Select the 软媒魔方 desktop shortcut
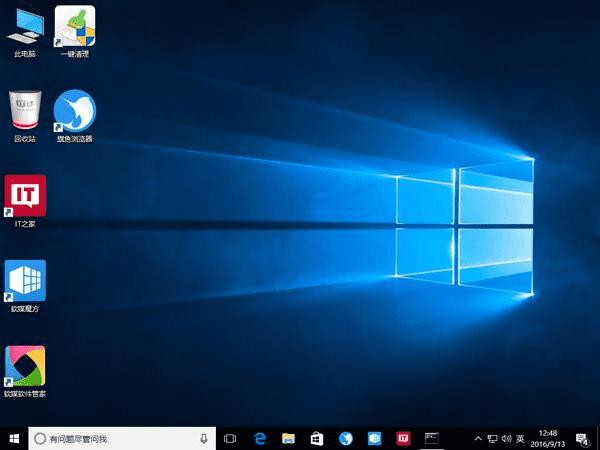 [x=25, y=286]
